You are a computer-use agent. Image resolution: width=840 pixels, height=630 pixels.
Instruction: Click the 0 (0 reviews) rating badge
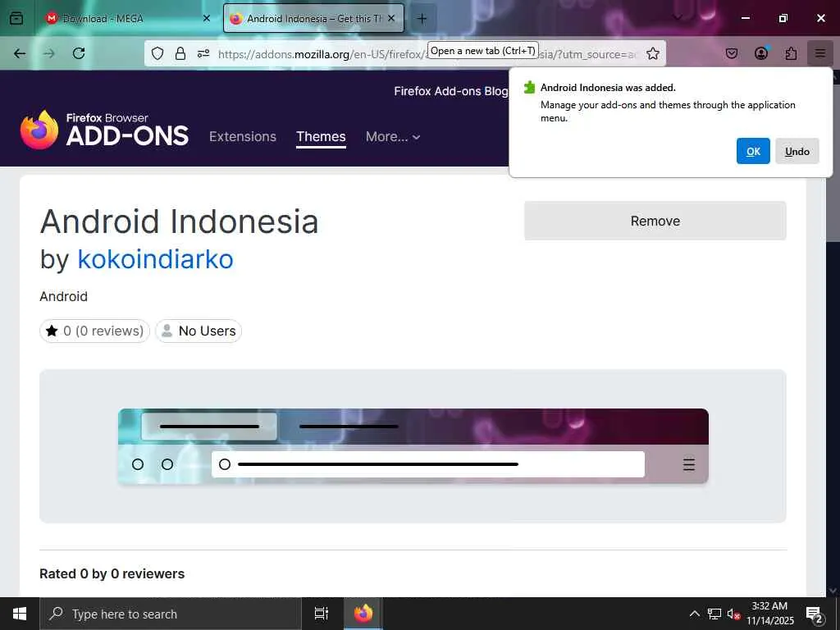click(x=95, y=331)
